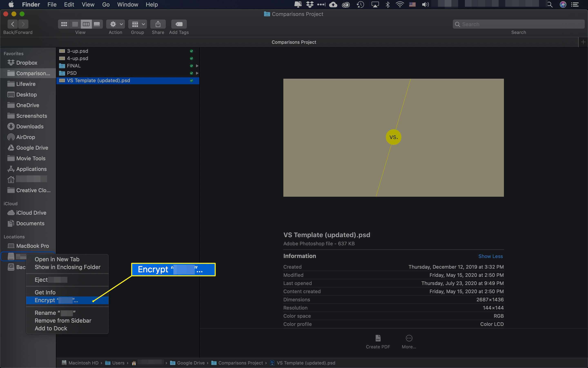Click Macintosh HD in path bar

click(80, 363)
